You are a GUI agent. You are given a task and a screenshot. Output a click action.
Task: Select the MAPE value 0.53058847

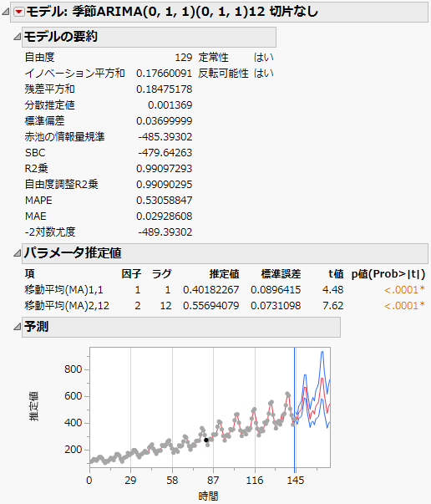tap(164, 201)
